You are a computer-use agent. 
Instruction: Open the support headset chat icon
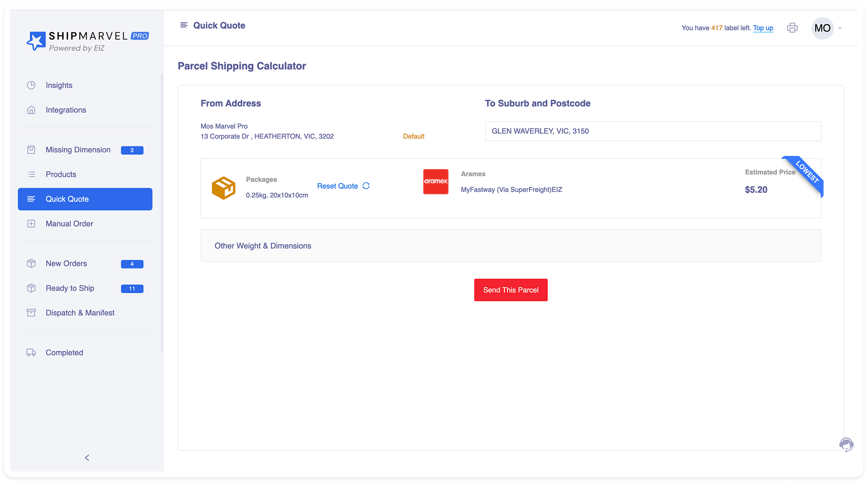pos(846,445)
